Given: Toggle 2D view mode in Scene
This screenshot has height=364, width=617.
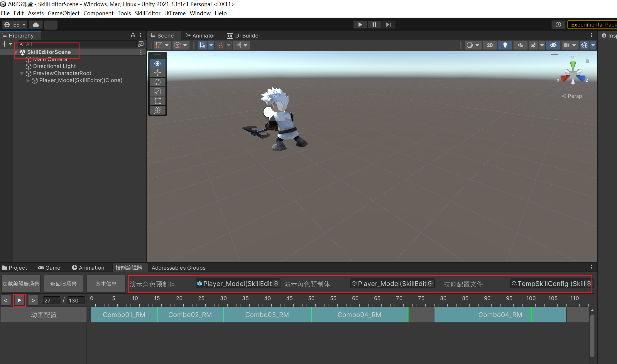Looking at the screenshot, I should [490, 45].
